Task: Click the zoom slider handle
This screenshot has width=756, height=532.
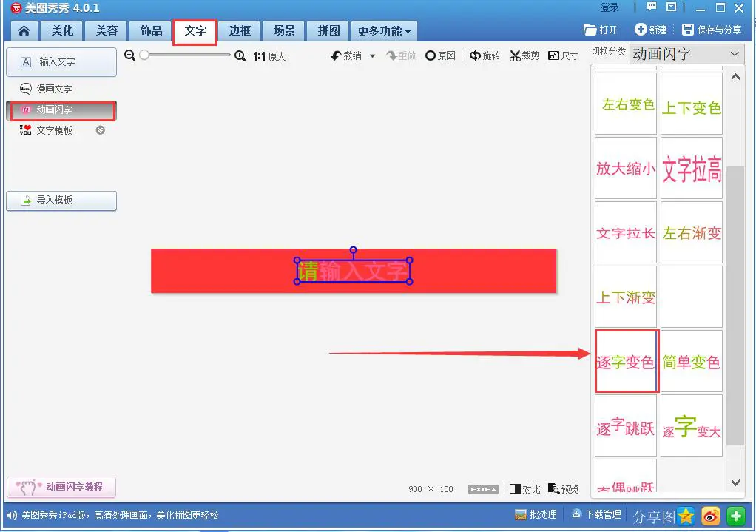Action: tap(144, 55)
